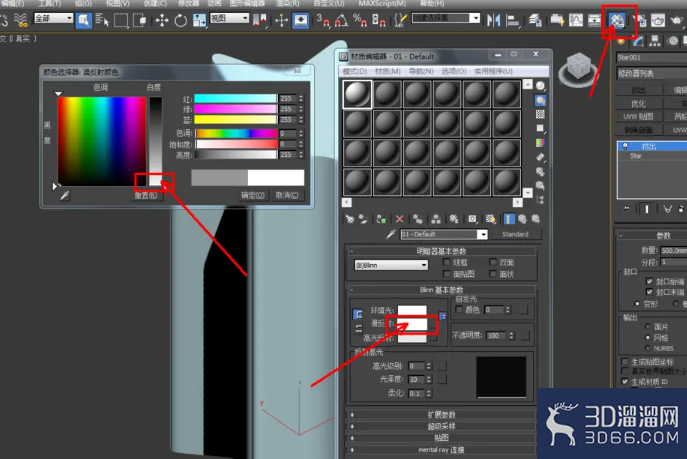The image size is (687, 459).
Task: Click 确定(O) button in Color Selector
Action: (x=253, y=195)
